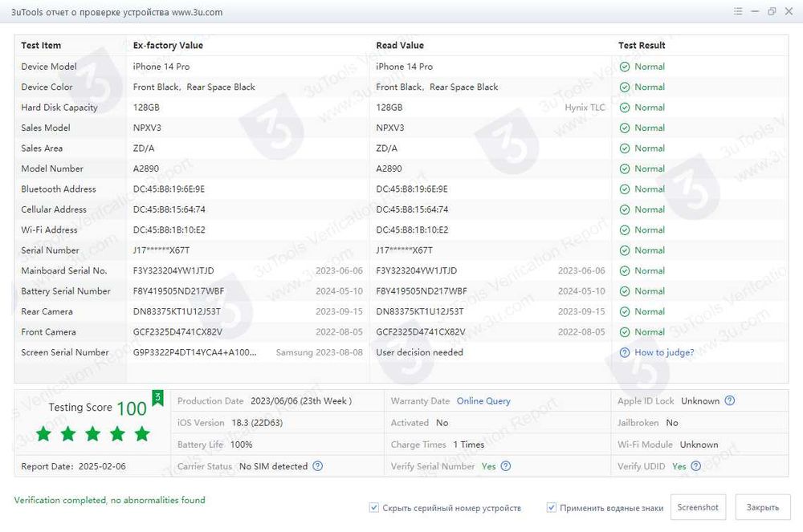Click the verification completed status message
The height and width of the screenshot is (532, 803).
point(109,500)
